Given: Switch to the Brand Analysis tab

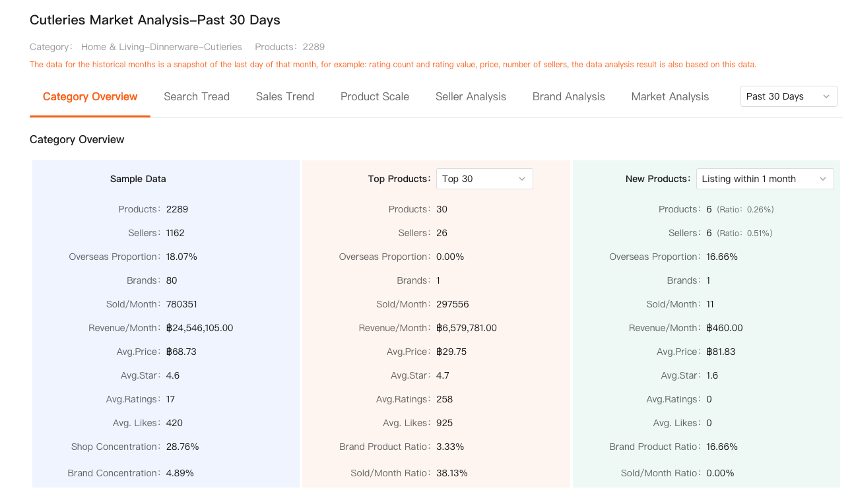Looking at the screenshot, I should (568, 97).
